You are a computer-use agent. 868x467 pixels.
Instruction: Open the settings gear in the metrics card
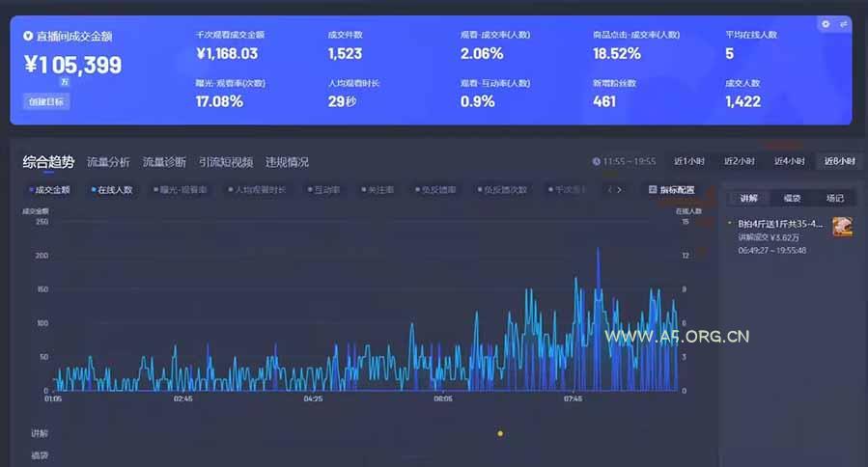coord(826,24)
